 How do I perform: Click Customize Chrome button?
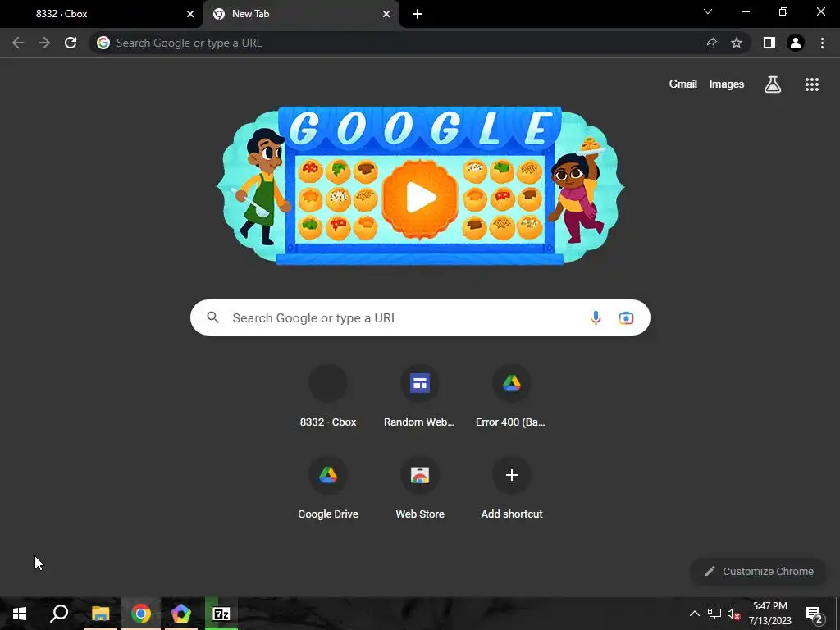(759, 571)
